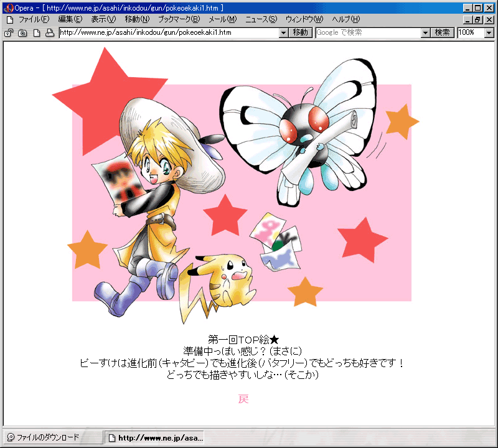Select the ファイルのダウンロード window tab

[53, 437]
